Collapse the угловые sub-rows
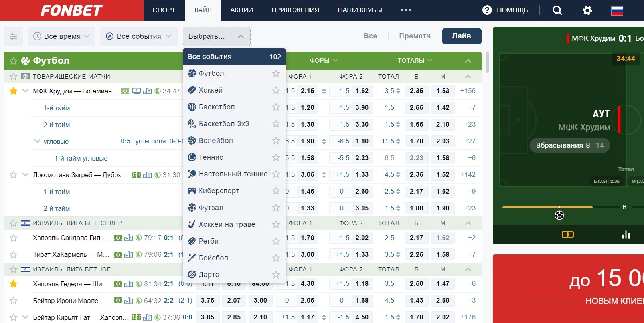Viewport: 644px width, 323px height. pos(37,141)
